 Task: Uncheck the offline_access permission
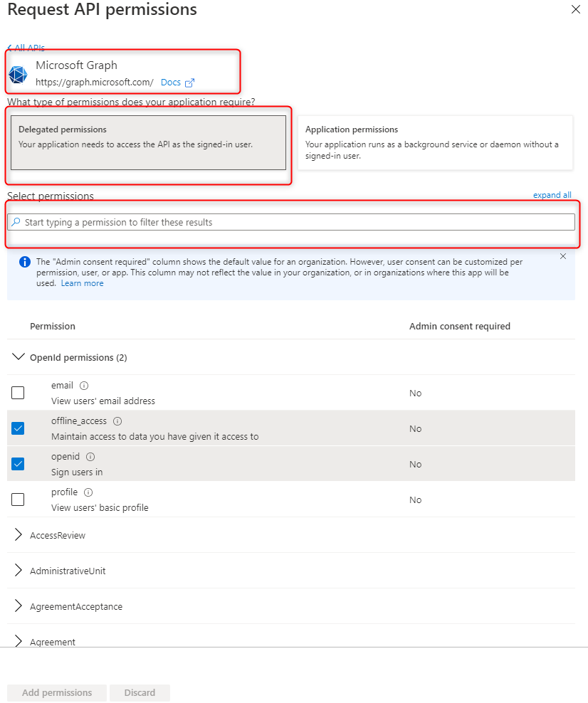pyautogui.click(x=18, y=428)
